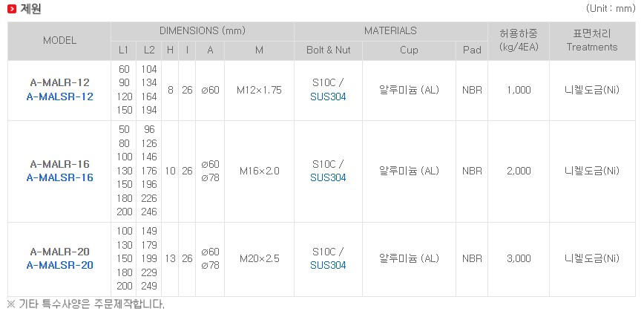Viewport: 644px width, 314px height.
Task: Click the DIMENSIONS (mm) header cell
Action: click(x=203, y=31)
